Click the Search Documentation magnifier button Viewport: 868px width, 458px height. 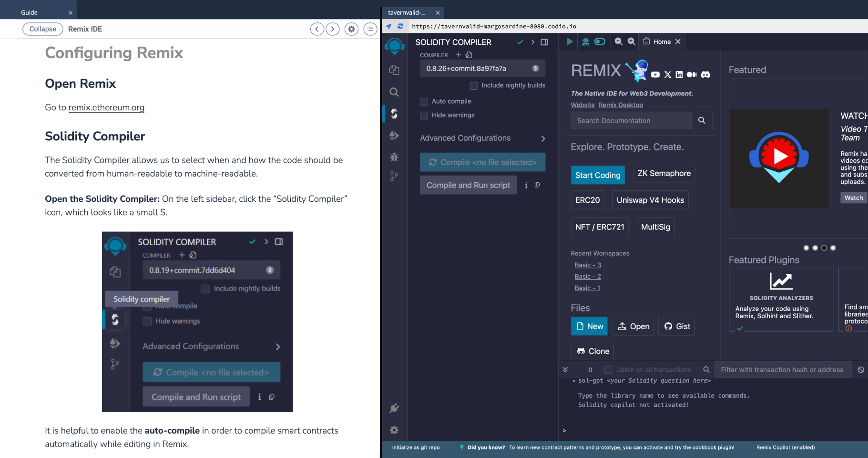click(x=702, y=120)
